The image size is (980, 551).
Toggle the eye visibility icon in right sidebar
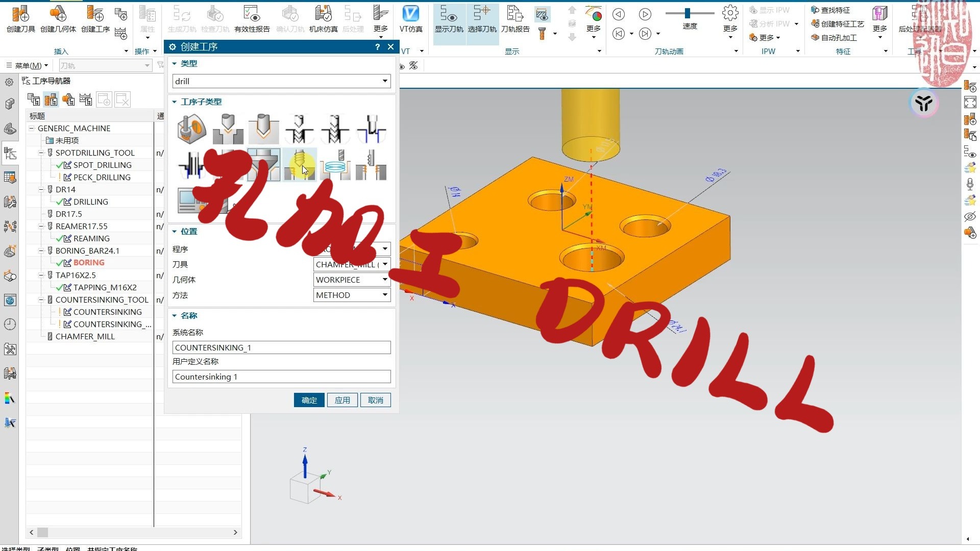click(x=970, y=216)
